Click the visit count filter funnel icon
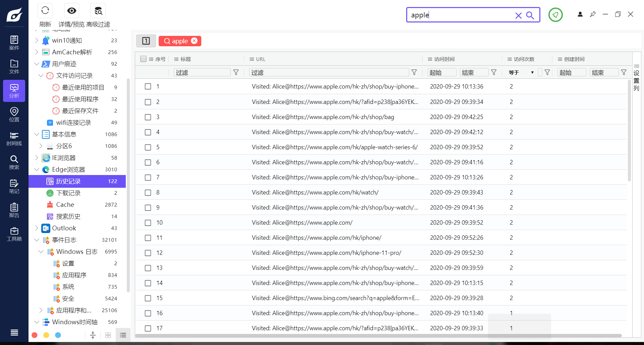Image resolution: width=644 pixels, height=345 pixels. pyautogui.click(x=547, y=72)
